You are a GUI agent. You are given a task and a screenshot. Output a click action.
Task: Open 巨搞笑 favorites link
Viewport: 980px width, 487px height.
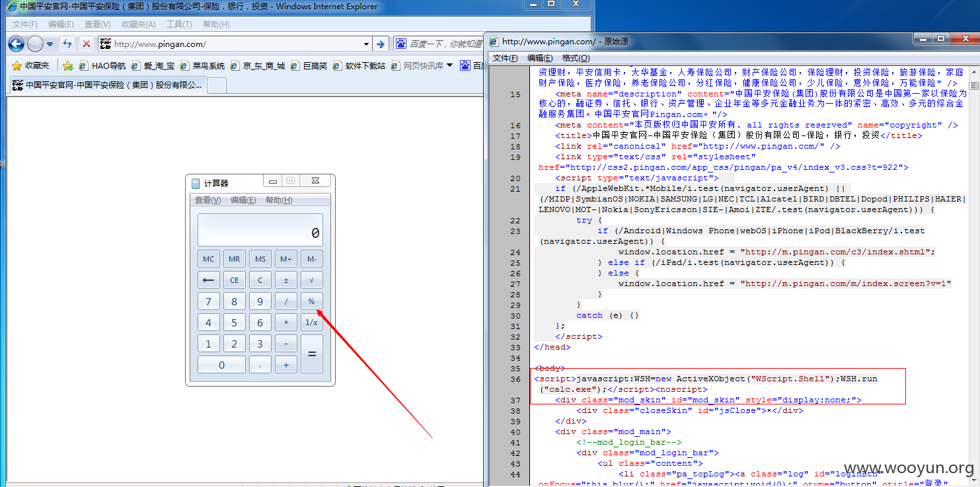(x=309, y=65)
